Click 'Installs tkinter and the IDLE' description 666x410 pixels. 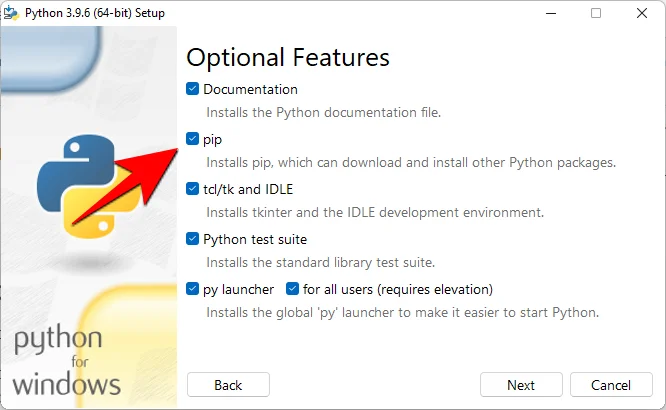coord(375,212)
